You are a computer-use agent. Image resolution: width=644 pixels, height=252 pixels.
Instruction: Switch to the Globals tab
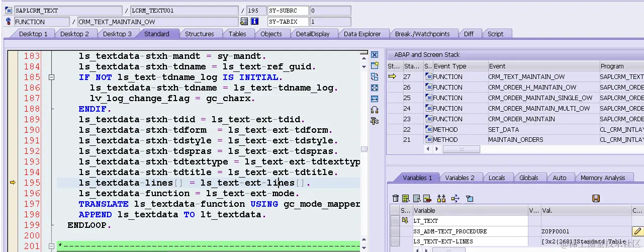point(529,178)
